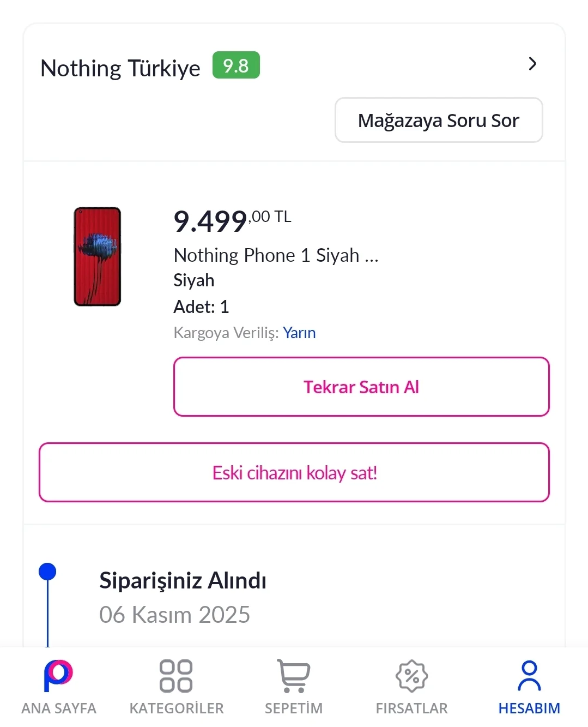The image size is (588, 727).
Task: Click the blue order timeline dot
Action: pyautogui.click(x=47, y=572)
